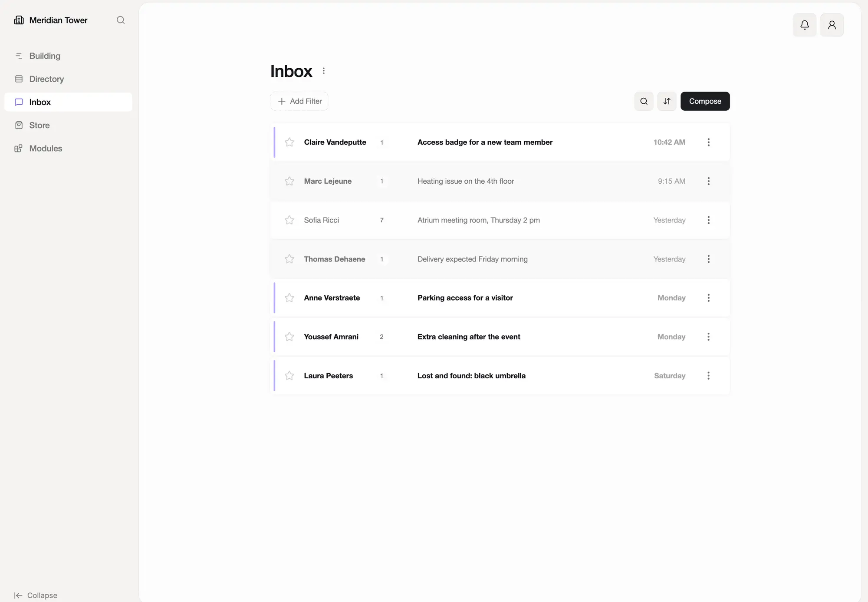Open Modules page
Screen dimensions: 868x602
coord(68,149)
